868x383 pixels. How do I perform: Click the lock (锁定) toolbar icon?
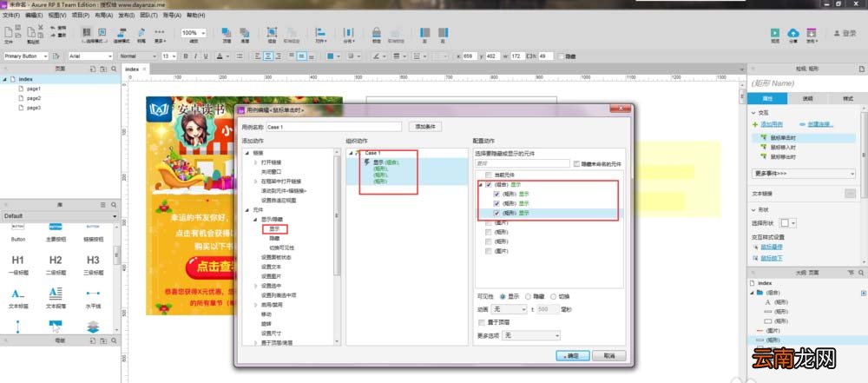coord(377,34)
